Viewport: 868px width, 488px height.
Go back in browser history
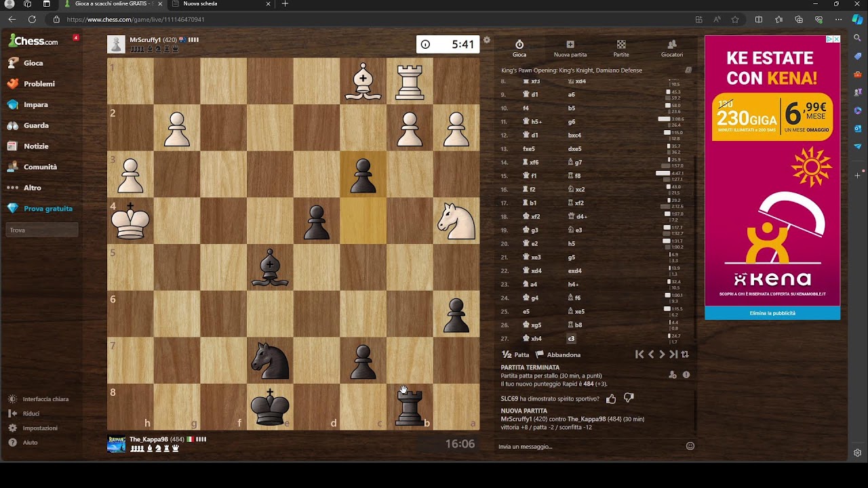pyautogui.click(x=12, y=20)
